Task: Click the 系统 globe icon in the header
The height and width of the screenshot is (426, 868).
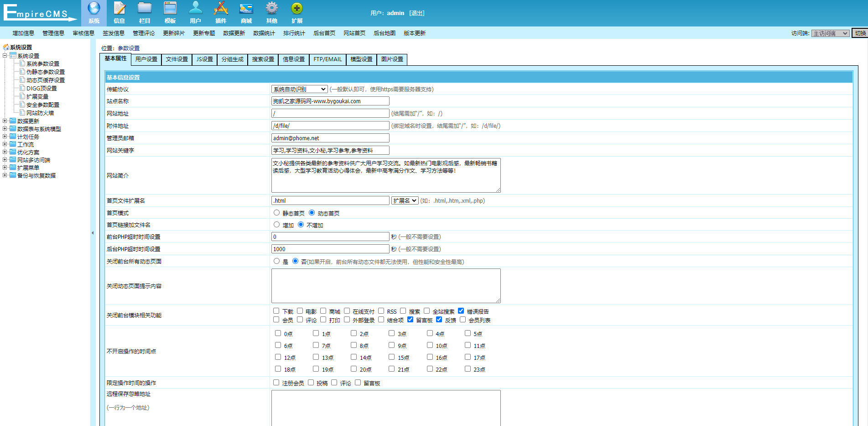Action: (x=94, y=9)
